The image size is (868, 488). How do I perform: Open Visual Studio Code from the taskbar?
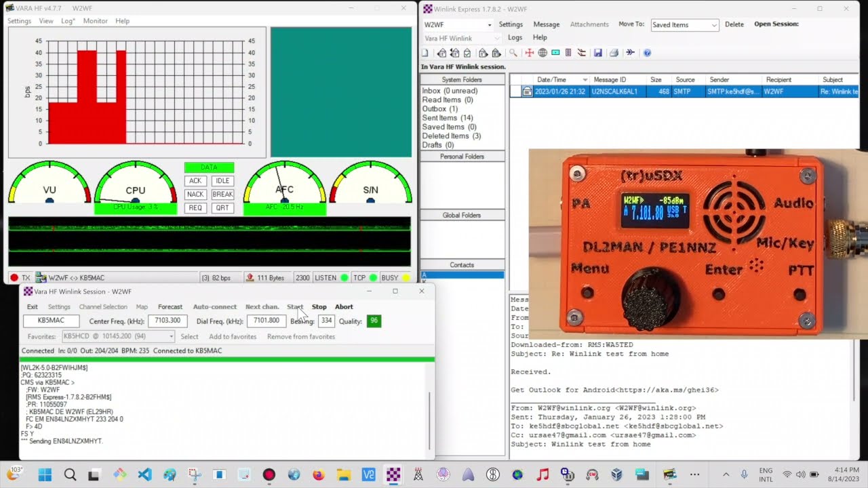(x=144, y=474)
